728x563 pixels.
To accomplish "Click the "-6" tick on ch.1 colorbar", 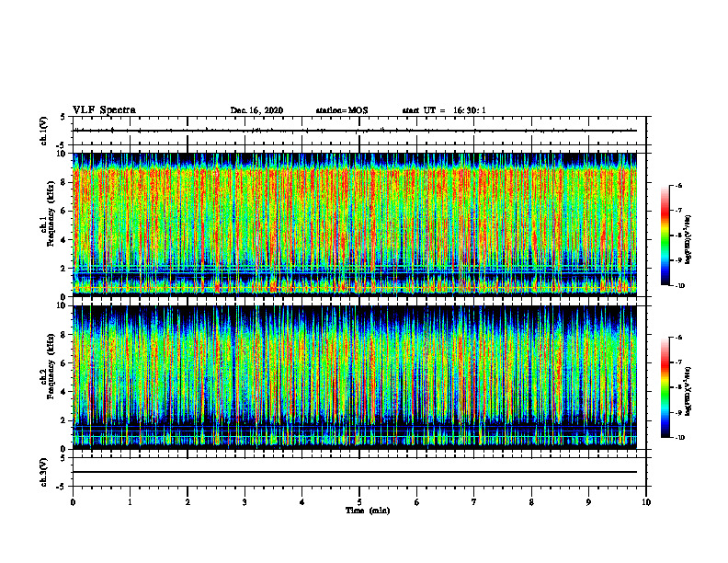I will tap(678, 185).
